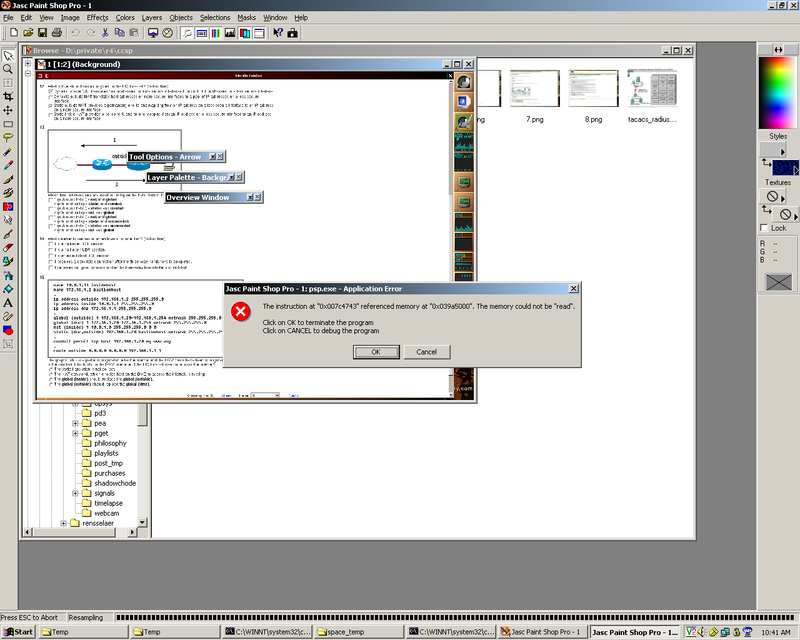Toggle the Lock checkbox in color palette
The height and width of the screenshot is (640, 800).
(x=764, y=228)
